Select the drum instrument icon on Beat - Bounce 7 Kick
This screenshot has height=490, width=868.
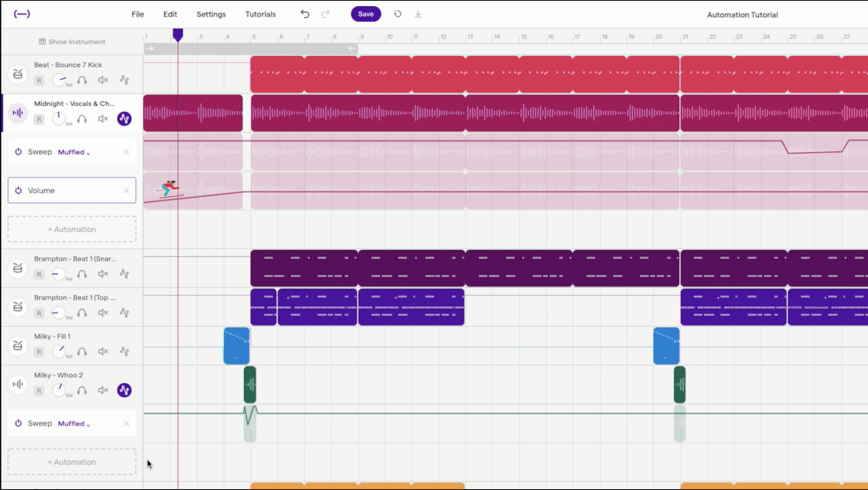(x=18, y=74)
